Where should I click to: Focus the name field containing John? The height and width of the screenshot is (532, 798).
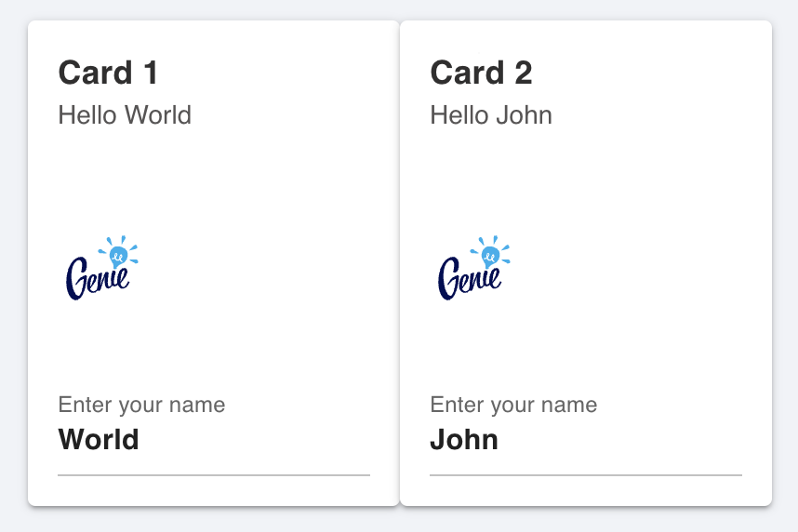pyautogui.click(x=586, y=440)
